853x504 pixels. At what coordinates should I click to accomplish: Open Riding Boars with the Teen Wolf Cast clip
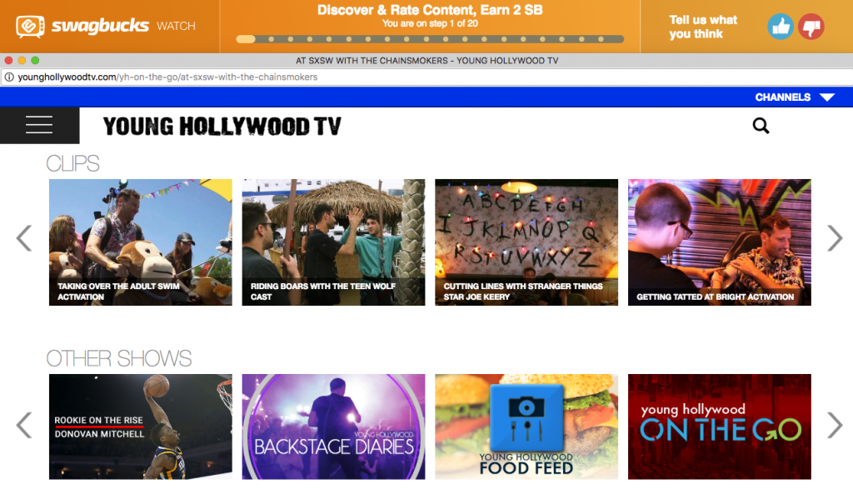coord(333,242)
